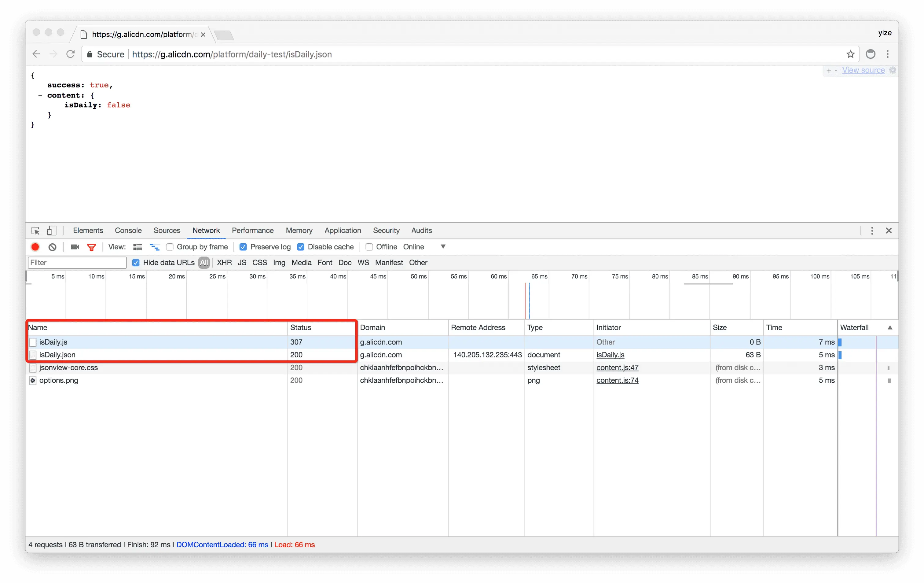924x583 pixels.
Task: Bookmark this page with star icon
Action: tap(850, 54)
